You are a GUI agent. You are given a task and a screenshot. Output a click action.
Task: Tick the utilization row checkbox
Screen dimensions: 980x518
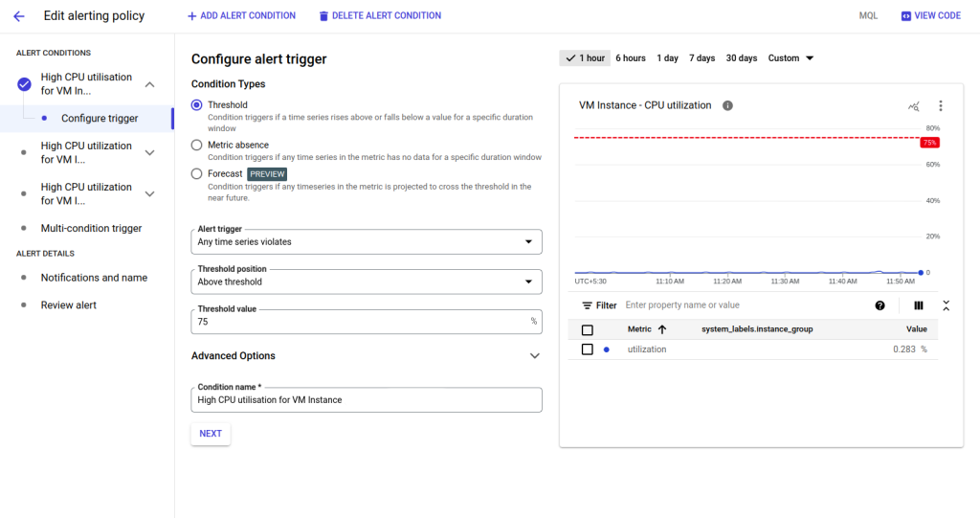[588, 349]
